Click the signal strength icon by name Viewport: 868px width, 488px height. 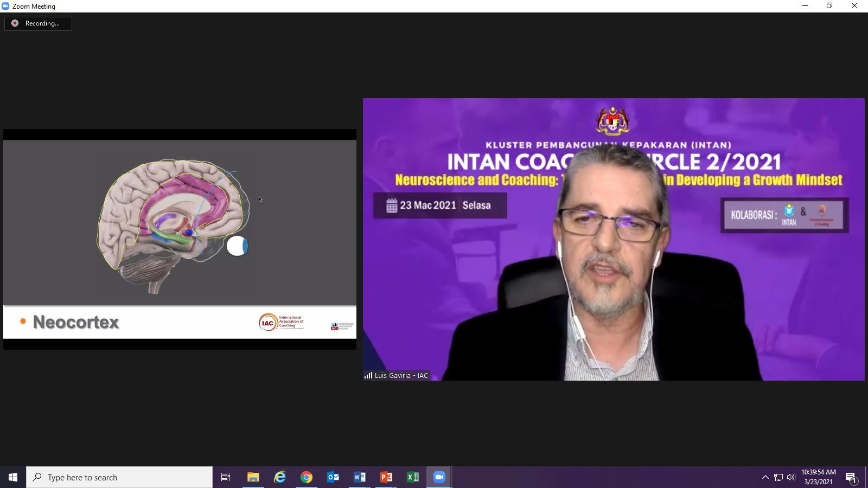(368, 375)
